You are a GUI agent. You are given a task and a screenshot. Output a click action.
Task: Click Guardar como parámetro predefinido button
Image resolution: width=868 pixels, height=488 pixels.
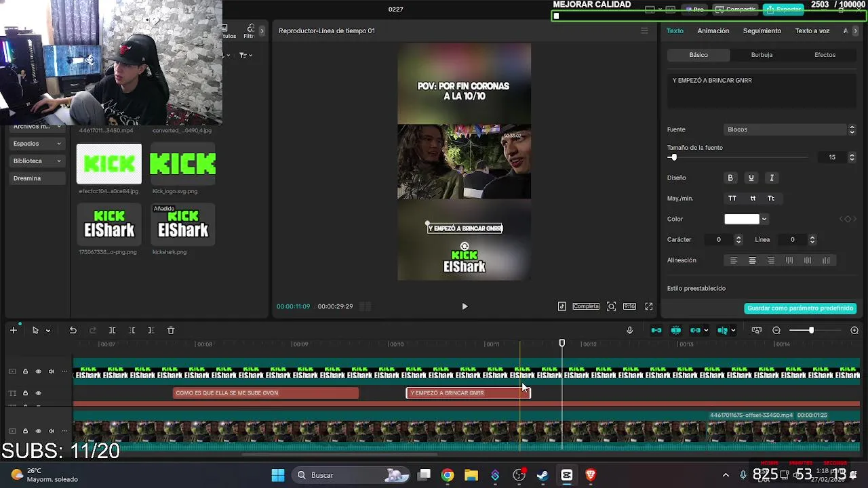[x=800, y=308]
